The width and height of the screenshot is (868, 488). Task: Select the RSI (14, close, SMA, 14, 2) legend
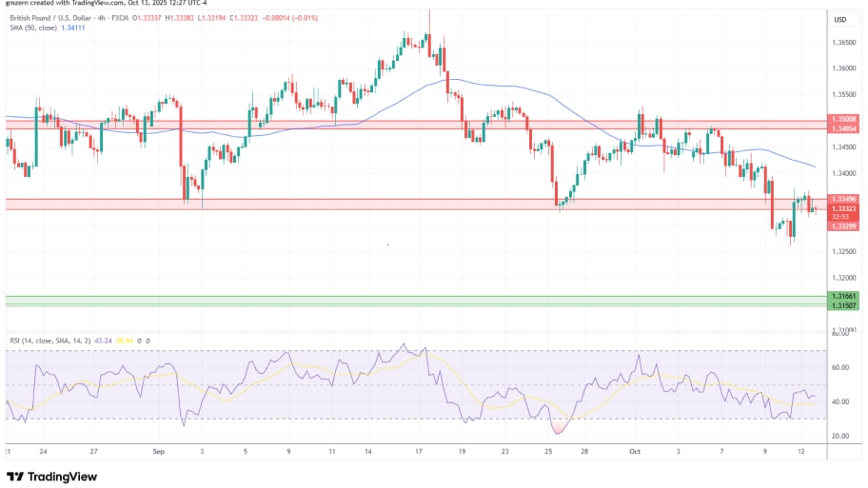click(x=47, y=340)
